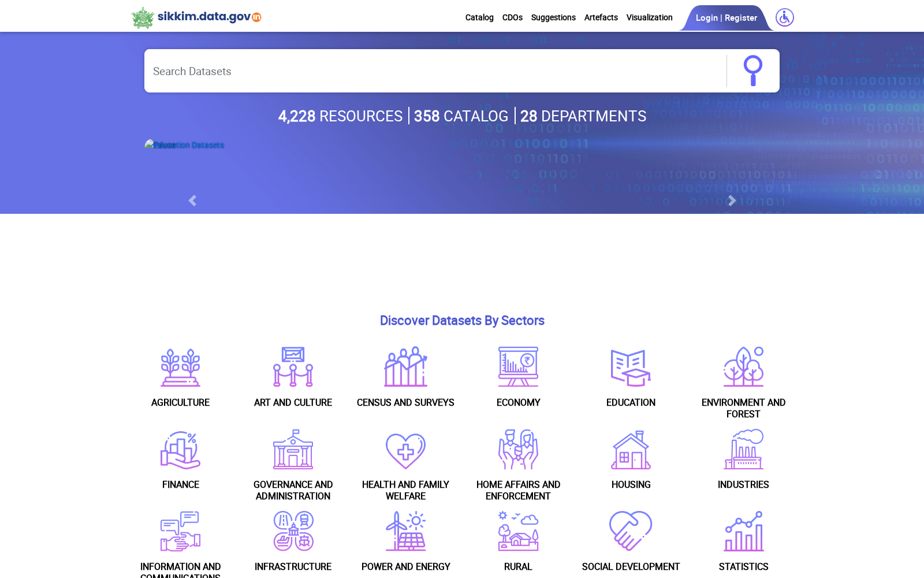Open the Artefacts menu item
The image size is (924, 578).
[601, 17]
